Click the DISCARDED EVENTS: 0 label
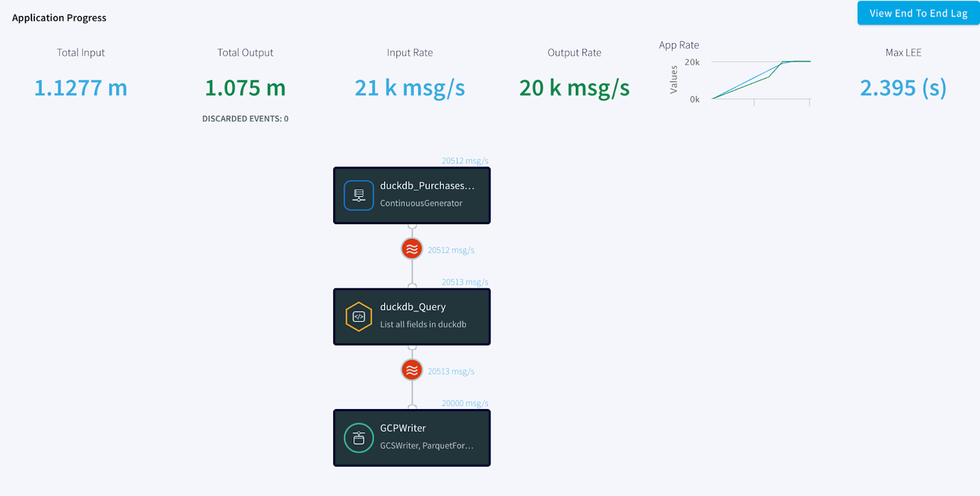Viewport: 980px width, 496px height. pos(245,119)
